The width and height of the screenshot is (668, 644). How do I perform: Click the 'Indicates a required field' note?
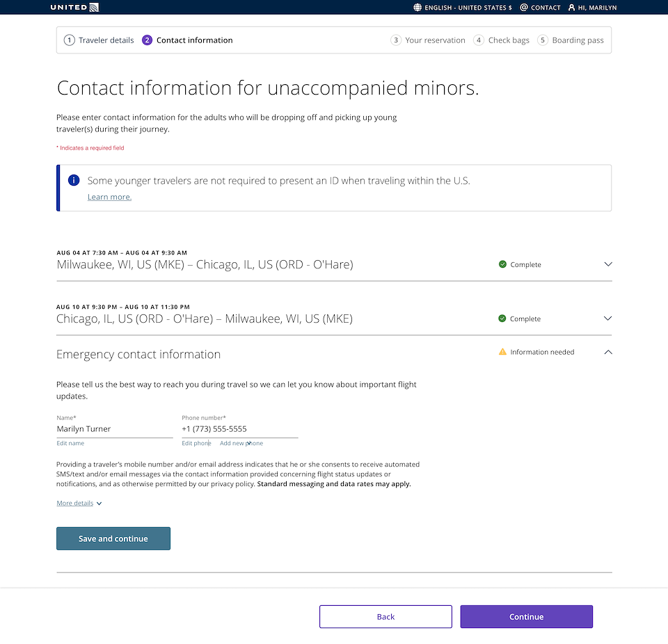click(90, 148)
